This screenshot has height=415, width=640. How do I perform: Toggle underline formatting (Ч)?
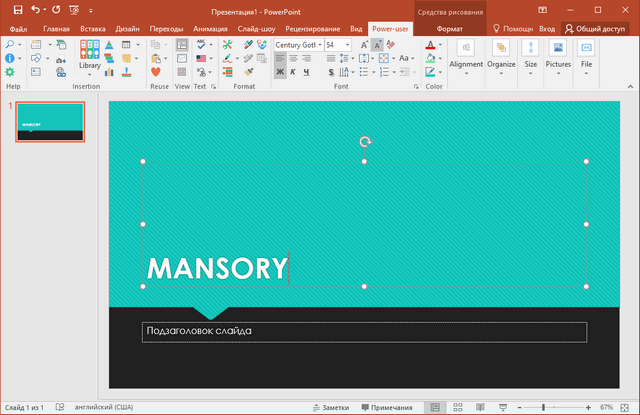point(306,73)
